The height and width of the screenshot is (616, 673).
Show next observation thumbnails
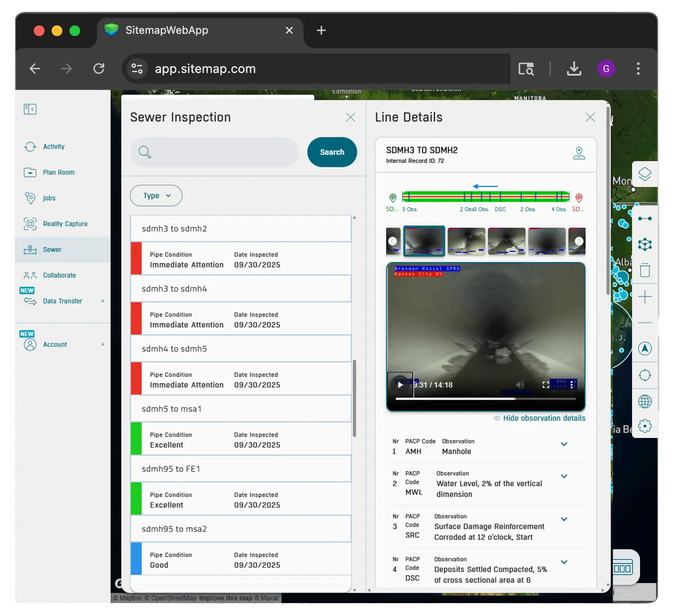(x=579, y=241)
